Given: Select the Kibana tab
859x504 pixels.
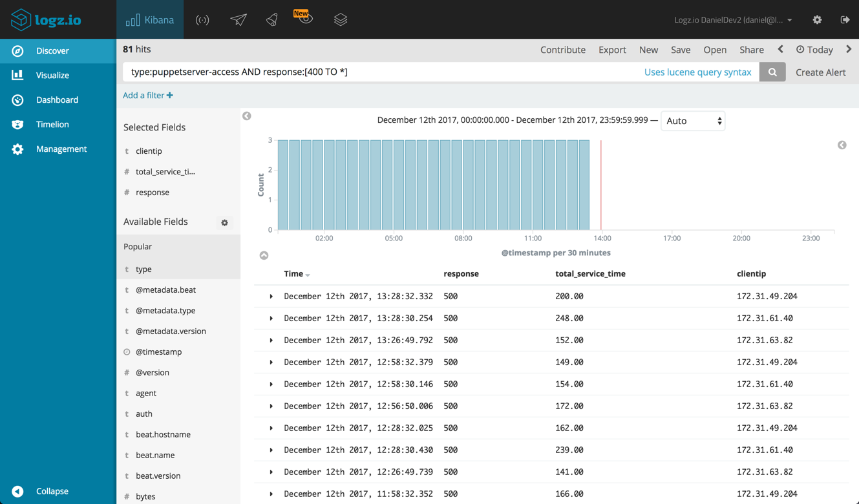Looking at the screenshot, I should click(x=150, y=20).
